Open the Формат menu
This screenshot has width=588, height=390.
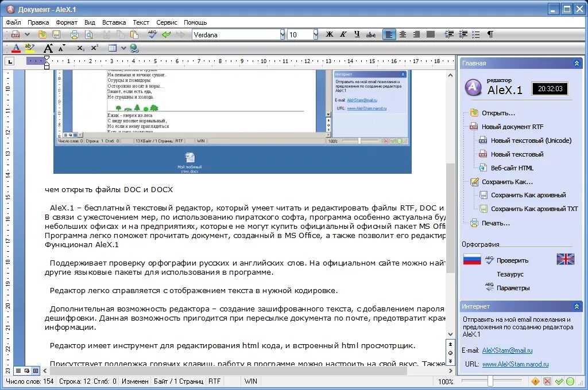pos(67,22)
